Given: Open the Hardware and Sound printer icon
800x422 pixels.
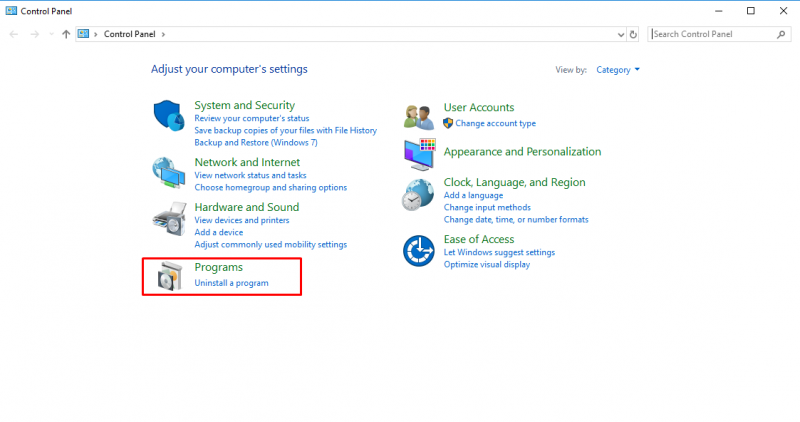Looking at the screenshot, I should pos(169,218).
